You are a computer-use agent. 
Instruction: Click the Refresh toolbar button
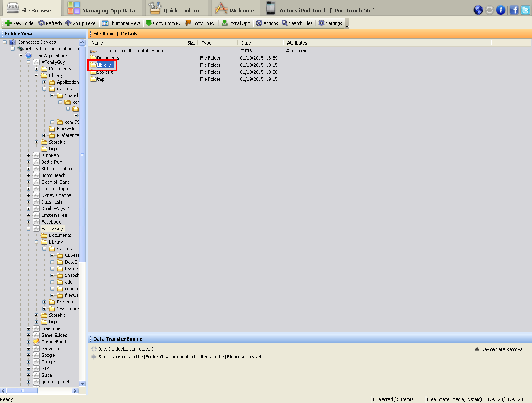pos(50,23)
